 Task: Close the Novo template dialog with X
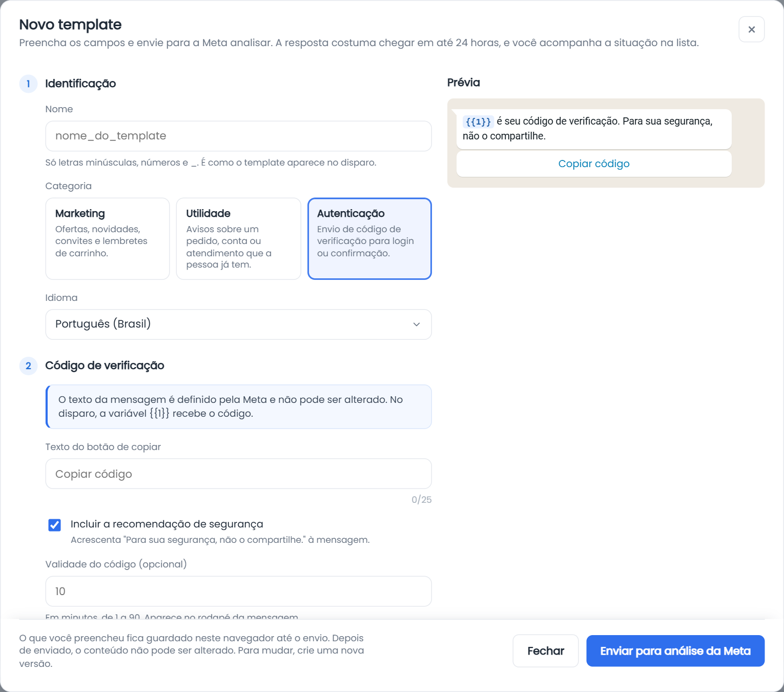pyautogui.click(x=751, y=29)
